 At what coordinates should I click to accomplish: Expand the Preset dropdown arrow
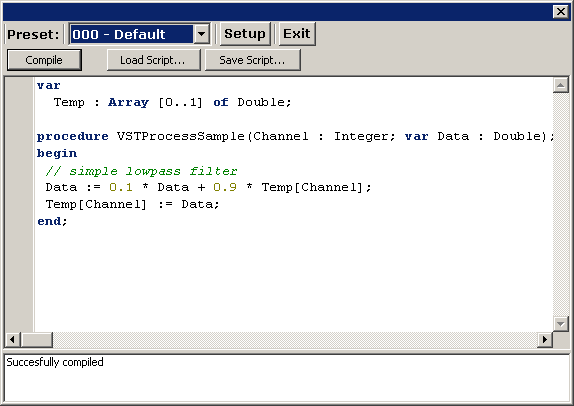(x=201, y=34)
